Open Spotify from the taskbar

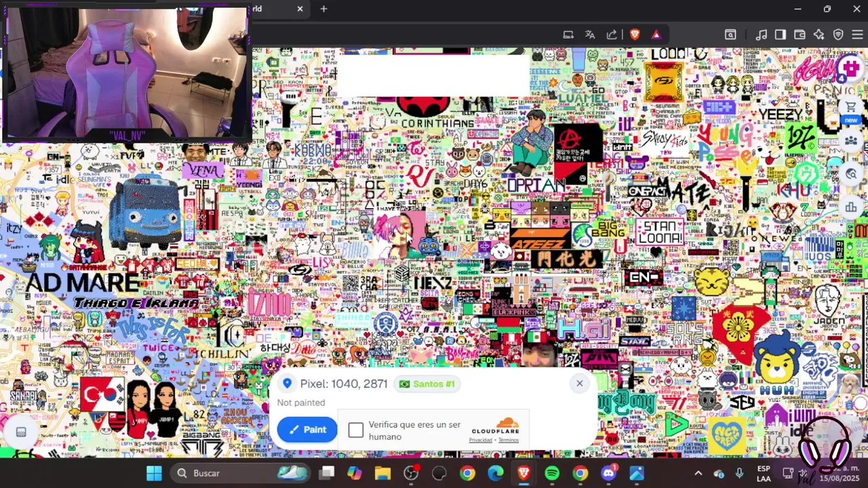552,473
